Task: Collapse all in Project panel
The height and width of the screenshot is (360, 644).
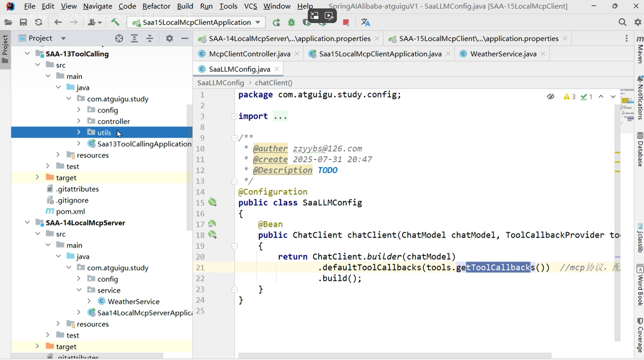Action: tap(150, 38)
